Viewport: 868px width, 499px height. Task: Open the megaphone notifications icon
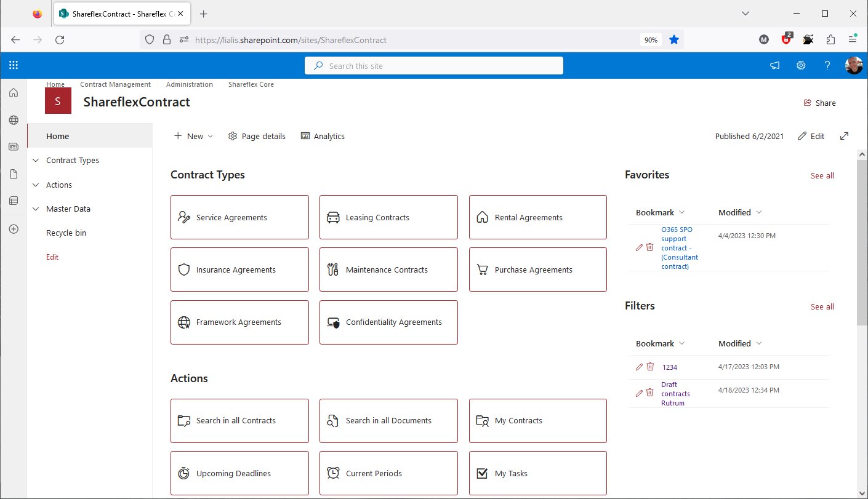(774, 65)
